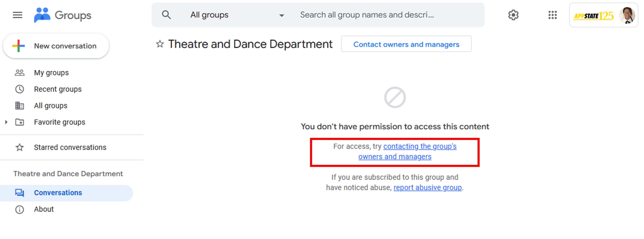Select the Conversations section

click(x=66, y=193)
